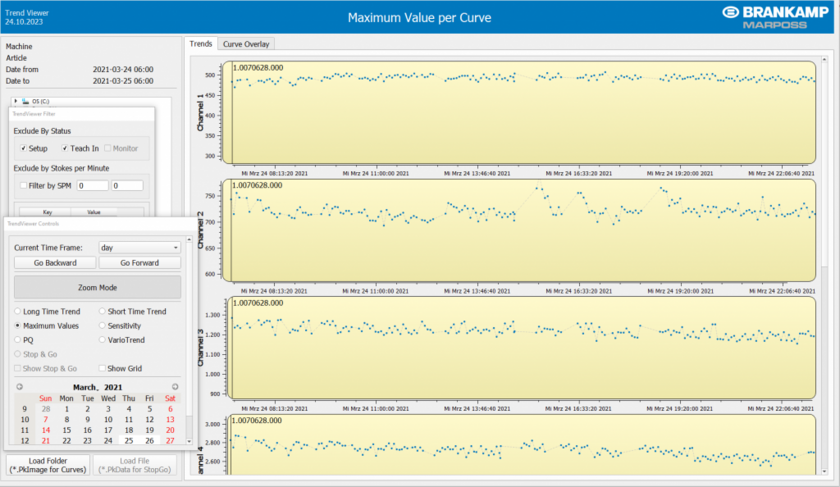Select Long Time Trend radio option
This screenshot has height=487, width=840.
pos(18,311)
